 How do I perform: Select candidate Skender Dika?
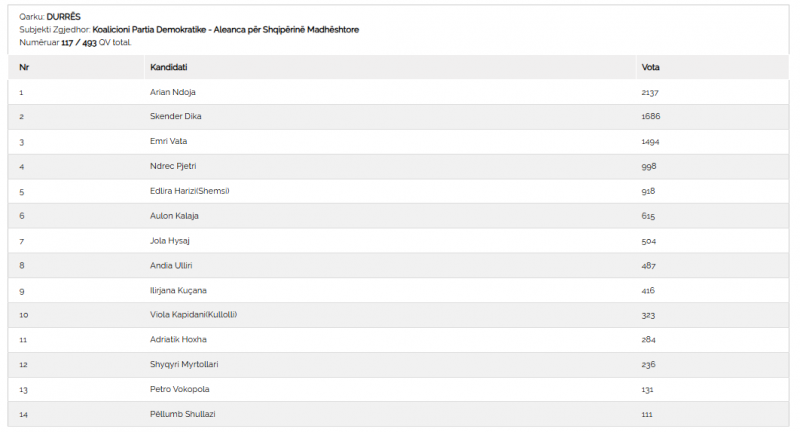[x=176, y=116]
